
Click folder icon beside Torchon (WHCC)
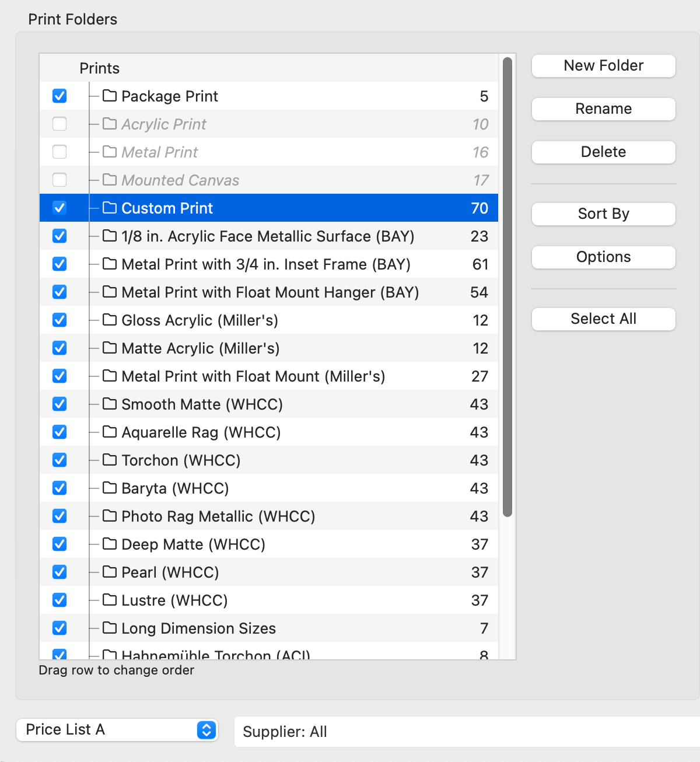click(110, 460)
